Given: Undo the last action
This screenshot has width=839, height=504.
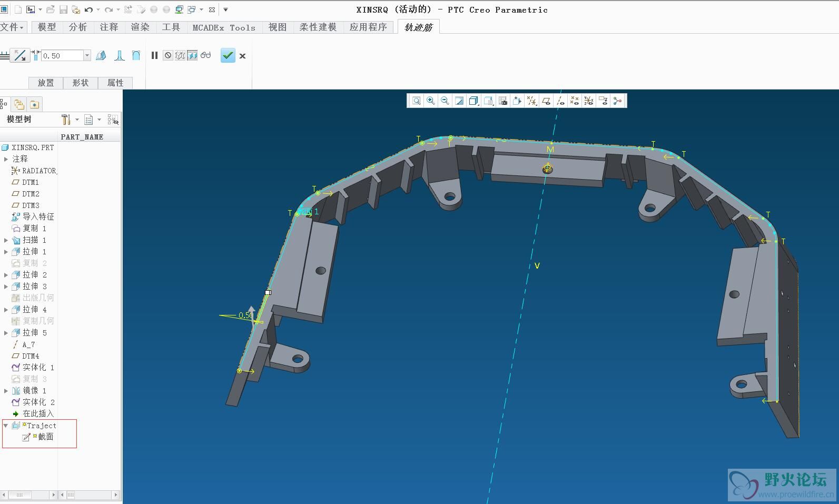Looking at the screenshot, I should coord(88,9).
